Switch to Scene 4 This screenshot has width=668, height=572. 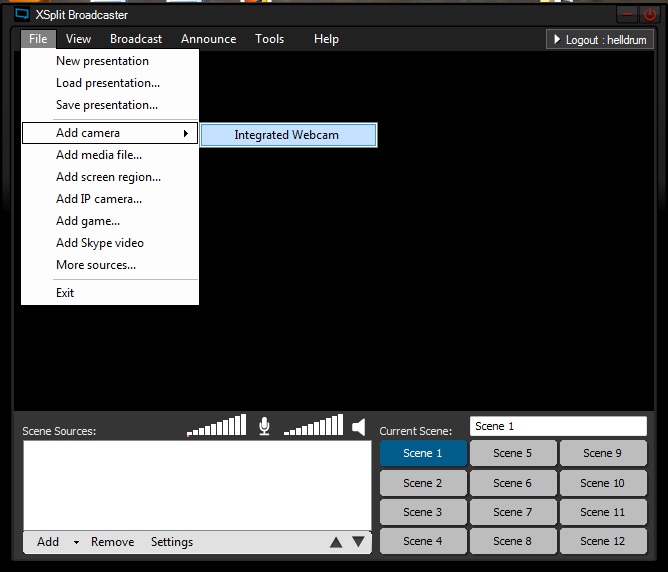coord(423,541)
